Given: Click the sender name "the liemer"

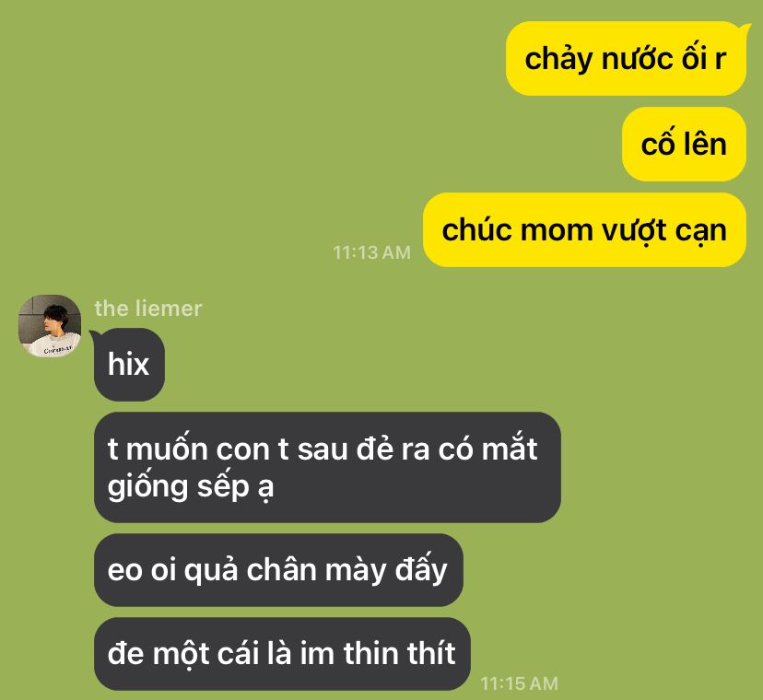Looking at the screenshot, I should point(148,309).
